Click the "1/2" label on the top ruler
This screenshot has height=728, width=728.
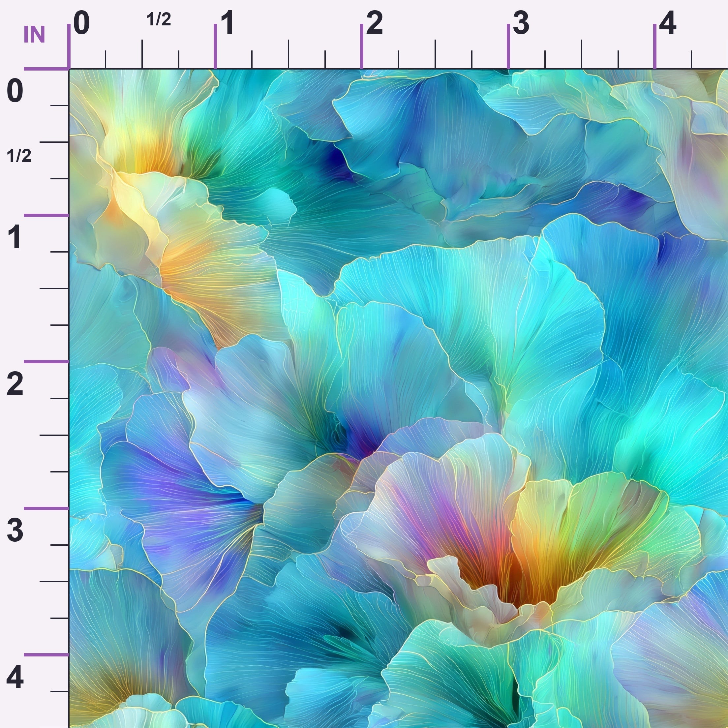tap(159, 19)
